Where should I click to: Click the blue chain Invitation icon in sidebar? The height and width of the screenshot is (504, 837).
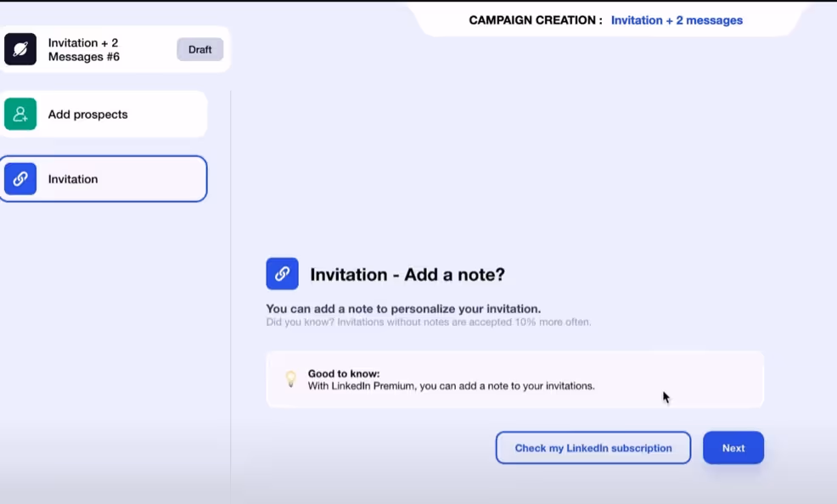click(20, 179)
